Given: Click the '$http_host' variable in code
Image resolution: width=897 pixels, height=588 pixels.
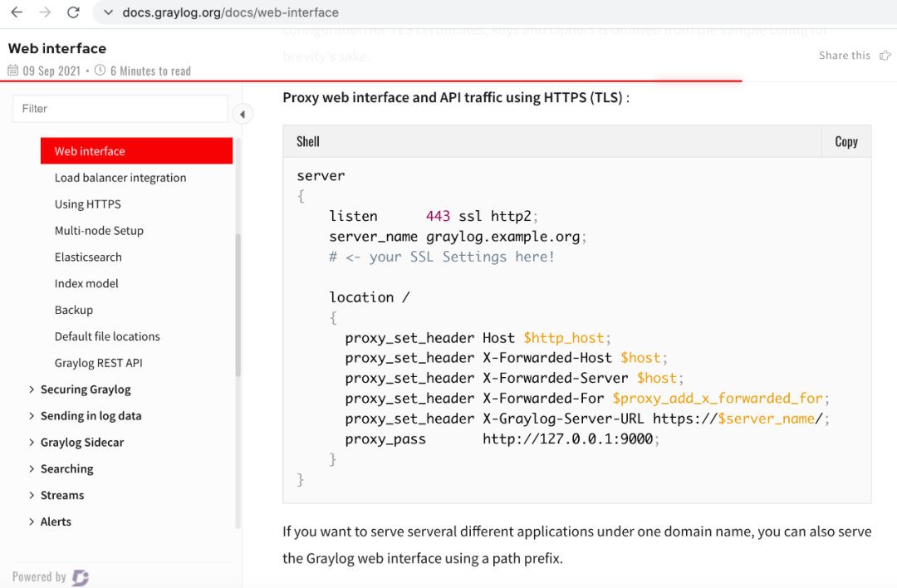Looking at the screenshot, I should tap(564, 338).
